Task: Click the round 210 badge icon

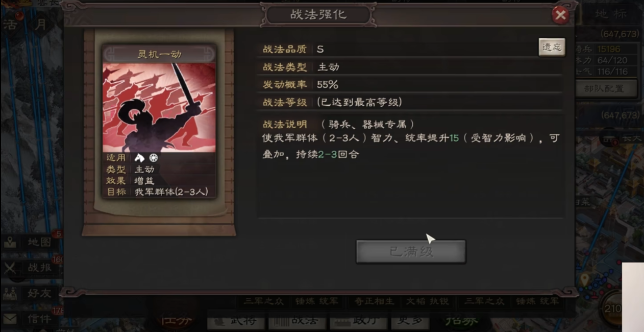Action: (x=613, y=308)
